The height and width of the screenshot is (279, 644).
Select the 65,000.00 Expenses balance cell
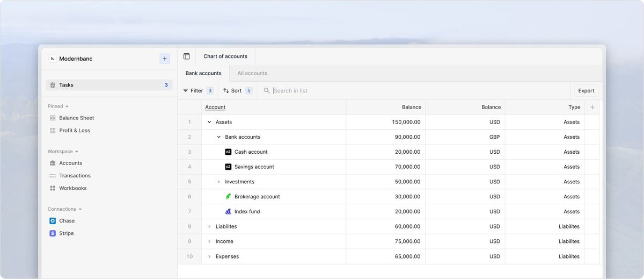coord(386,257)
